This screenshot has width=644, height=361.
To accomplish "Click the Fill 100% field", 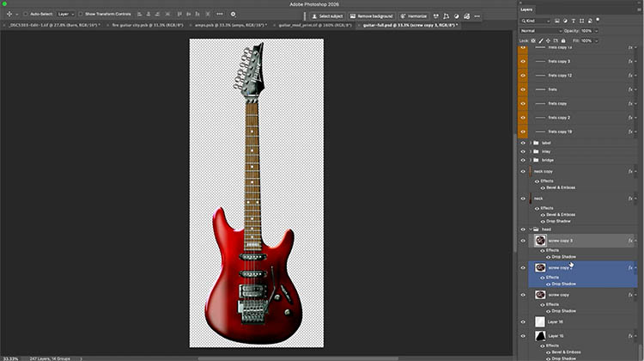I will 586,40.
